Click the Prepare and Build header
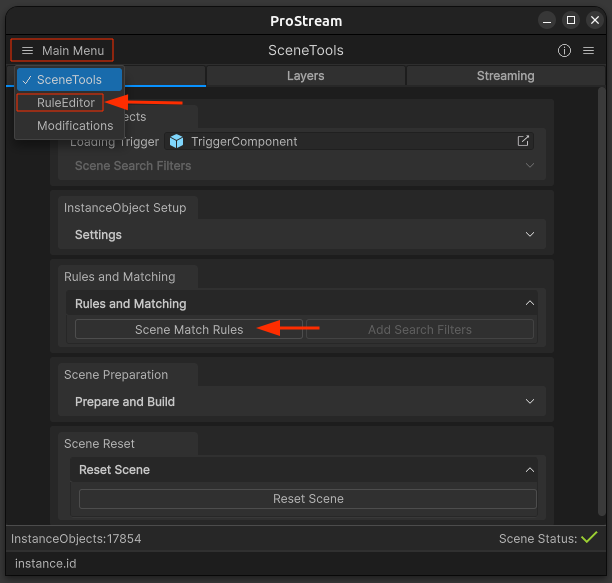The height and width of the screenshot is (583, 612). point(125,402)
